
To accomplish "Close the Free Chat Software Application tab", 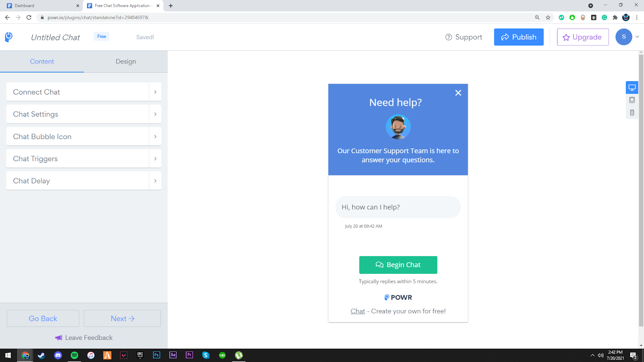I will point(158,6).
